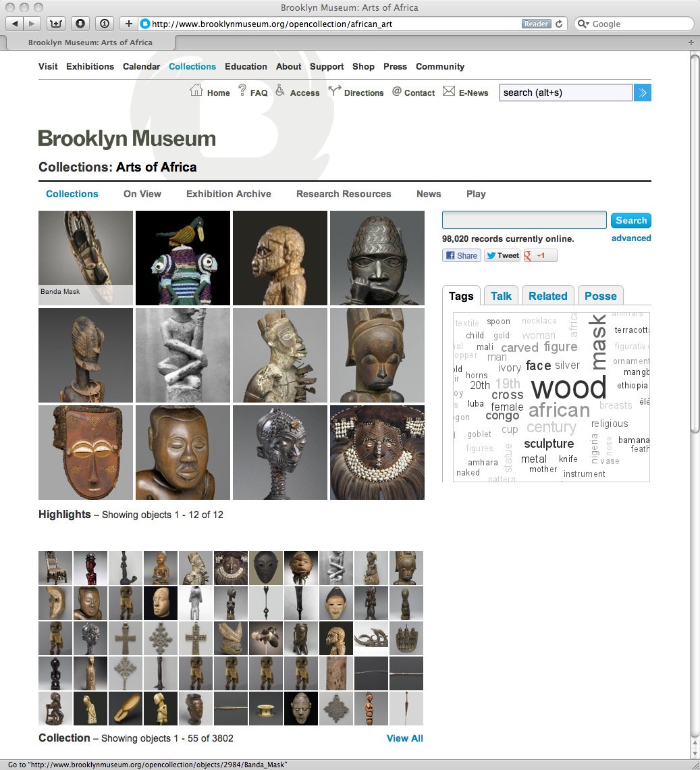Open the Posse tab
The image size is (700, 770).
pyautogui.click(x=600, y=296)
